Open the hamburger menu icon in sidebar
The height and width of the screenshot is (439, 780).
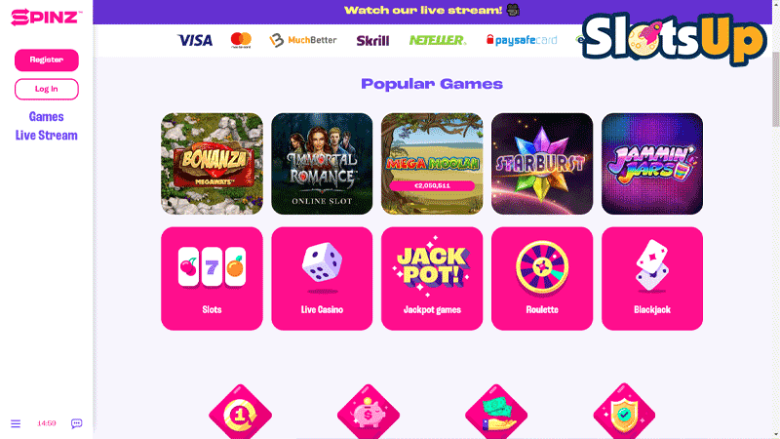coord(15,424)
